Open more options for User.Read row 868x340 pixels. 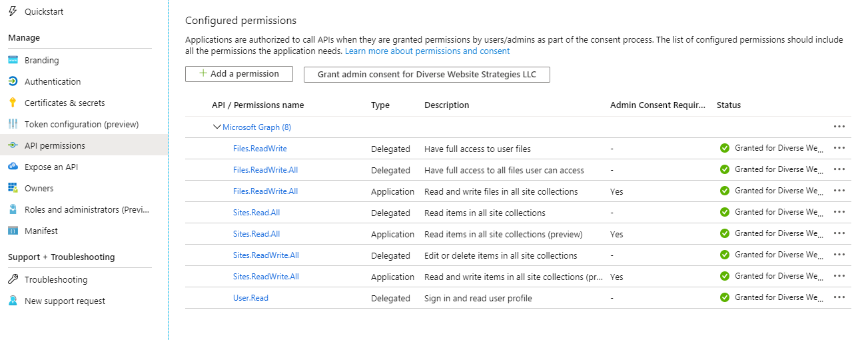pos(839,297)
